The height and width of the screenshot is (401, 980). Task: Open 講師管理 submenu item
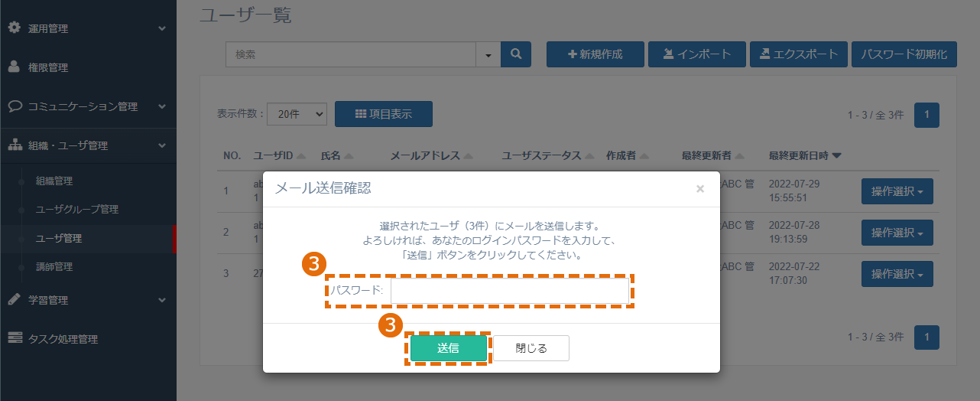[54, 267]
